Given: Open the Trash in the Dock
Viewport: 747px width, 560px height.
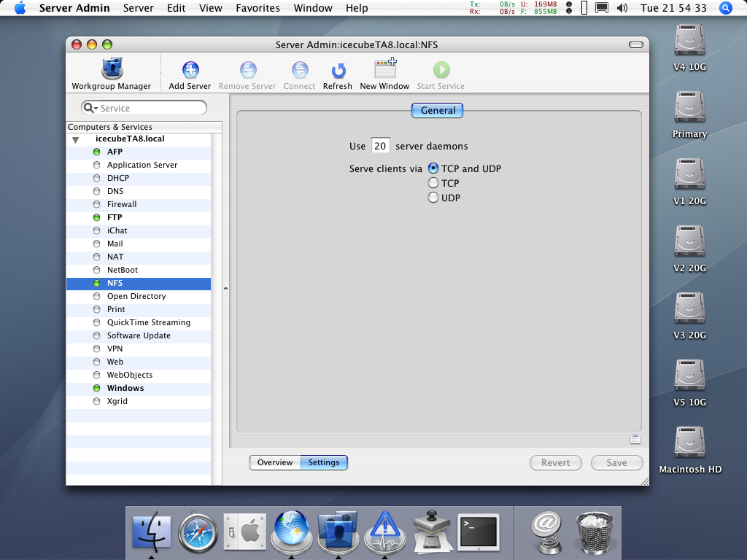Looking at the screenshot, I should pos(595,532).
